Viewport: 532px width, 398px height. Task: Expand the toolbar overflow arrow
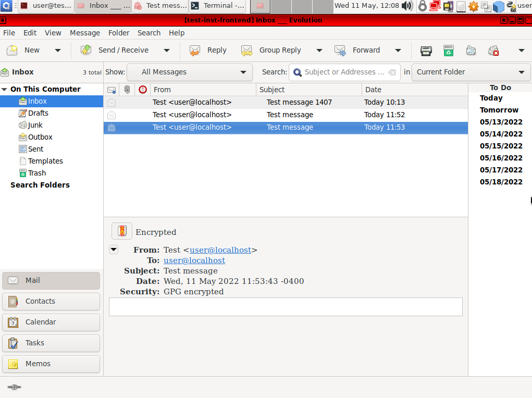(x=522, y=51)
